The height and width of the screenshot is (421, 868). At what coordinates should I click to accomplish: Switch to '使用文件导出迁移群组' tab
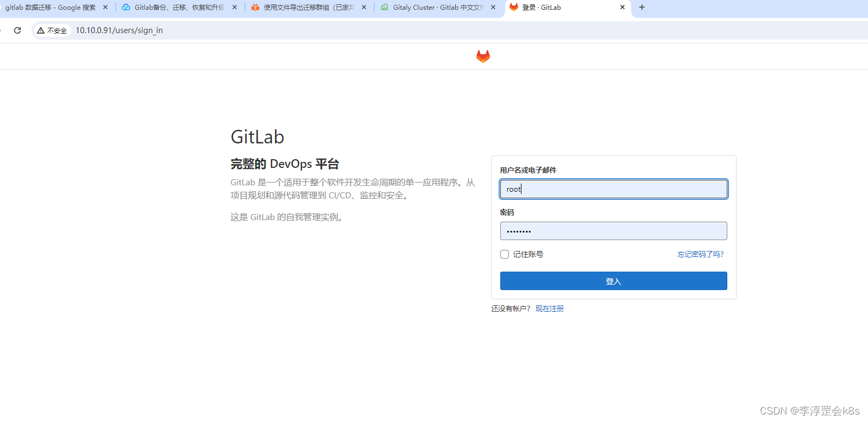(309, 8)
